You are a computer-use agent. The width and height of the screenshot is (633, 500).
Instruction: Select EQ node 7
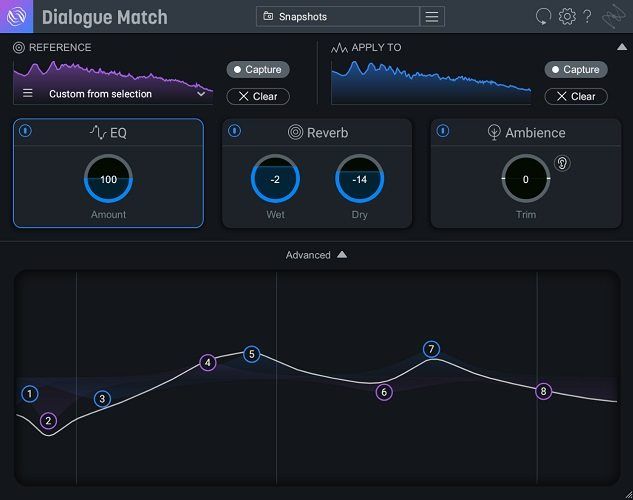[431, 349]
